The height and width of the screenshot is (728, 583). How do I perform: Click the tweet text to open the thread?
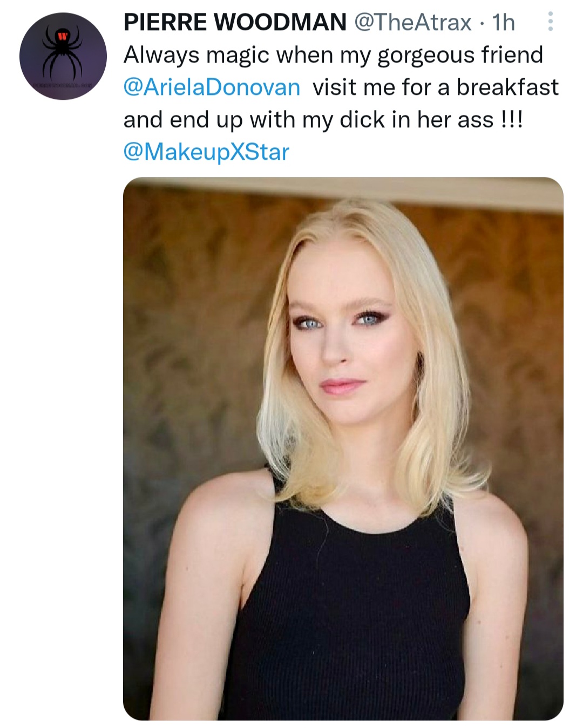[x=324, y=120]
